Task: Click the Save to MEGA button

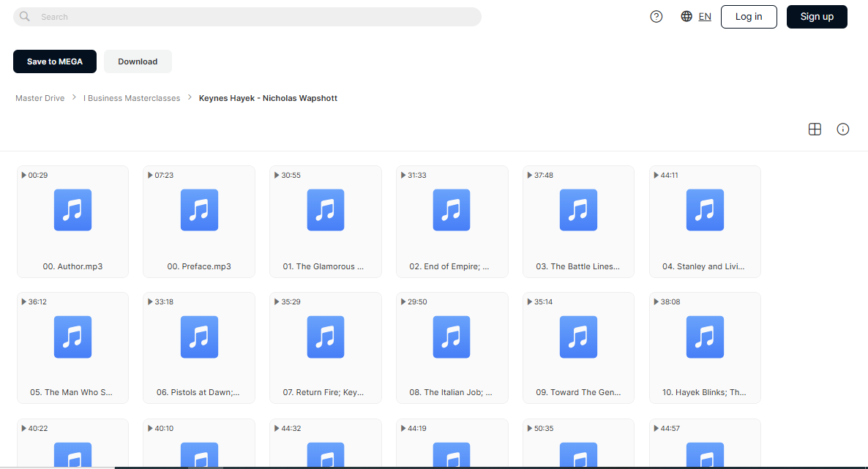Action: (55, 61)
